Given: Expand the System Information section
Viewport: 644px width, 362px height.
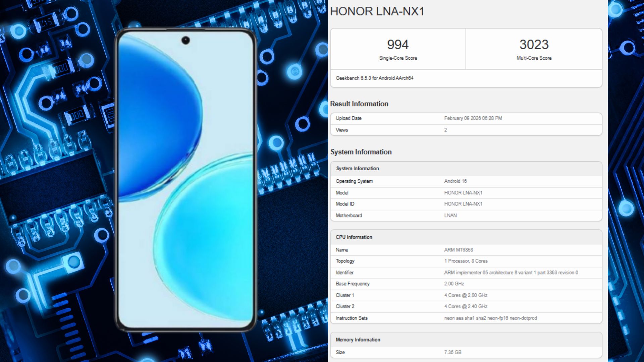Looking at the screenshot, I should [361, 152].
